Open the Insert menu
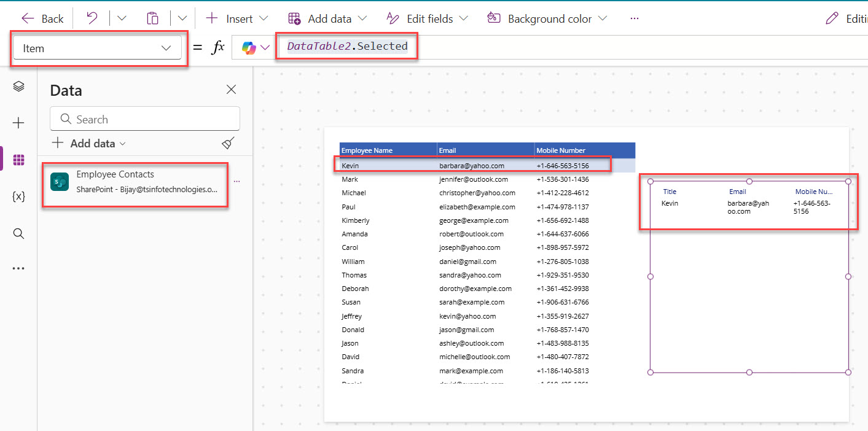The width and height of the screenshot is (868, 431). pyautogui.click(x=237, y=18)
